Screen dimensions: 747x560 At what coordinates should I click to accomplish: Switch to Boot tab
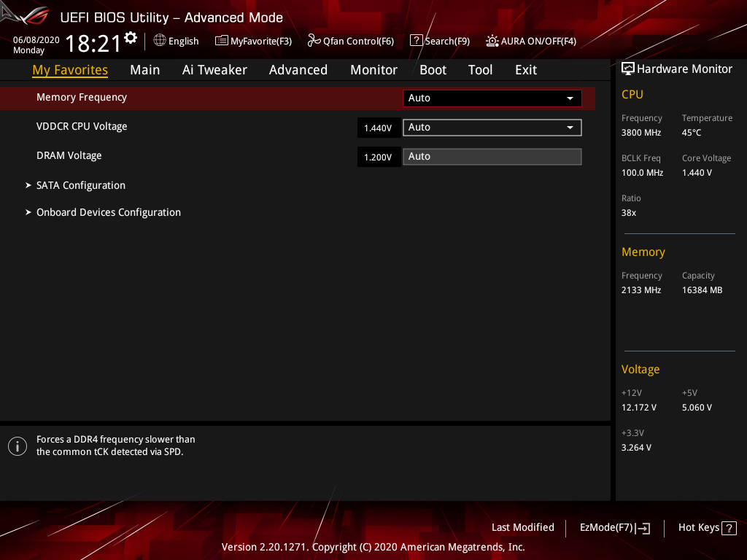click(433, 70)
